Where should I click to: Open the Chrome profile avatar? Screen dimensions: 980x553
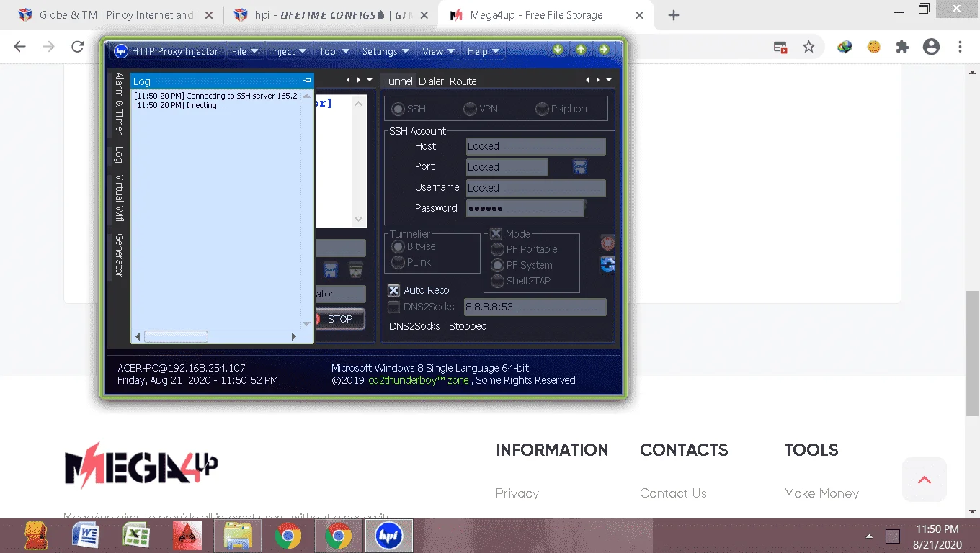[931, 47]
